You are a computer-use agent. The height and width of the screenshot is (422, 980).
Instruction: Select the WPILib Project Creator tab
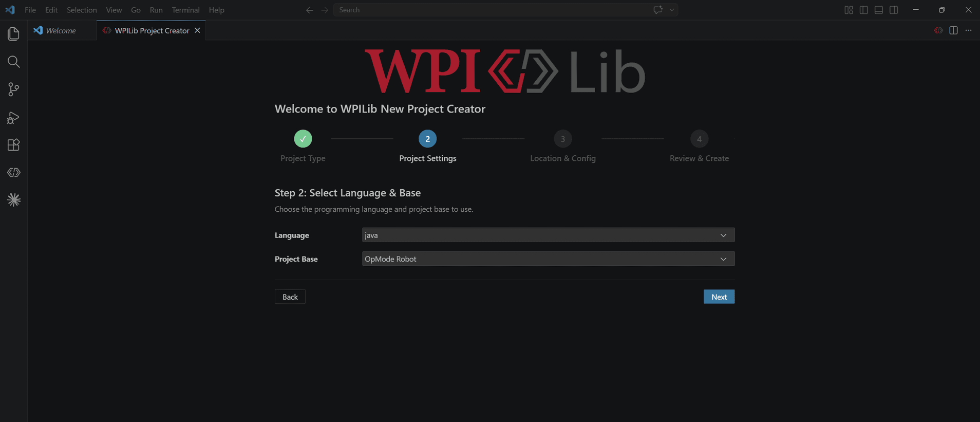coord(152,30)
